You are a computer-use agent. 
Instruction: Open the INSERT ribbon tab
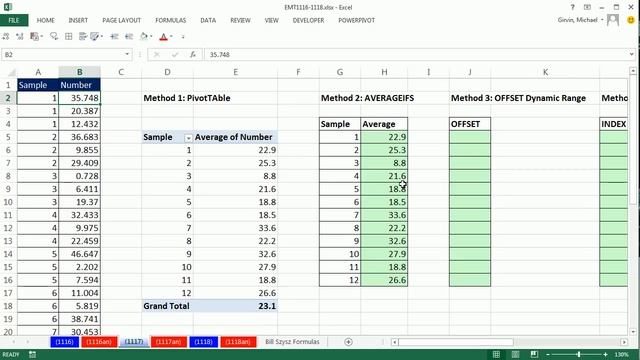[78, 20]
